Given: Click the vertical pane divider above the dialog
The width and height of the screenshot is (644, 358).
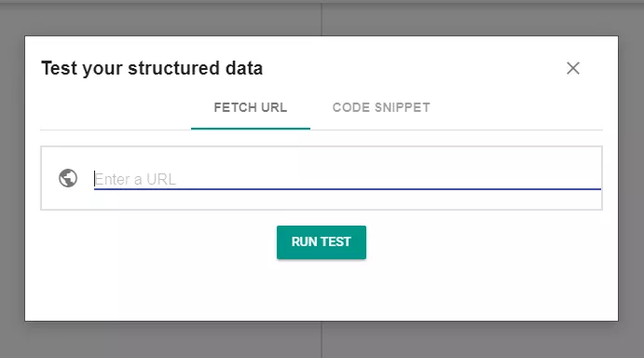Looking at the screenshot, I should tap(322, 19).
